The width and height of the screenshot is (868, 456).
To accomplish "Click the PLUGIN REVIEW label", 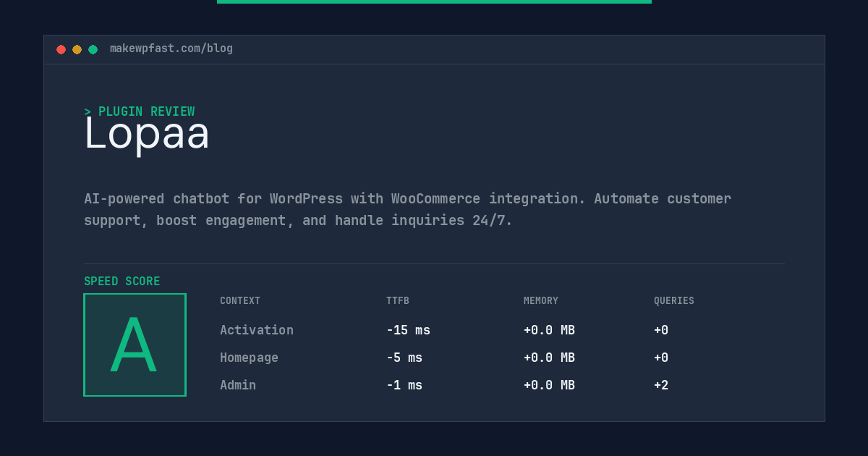I will click(x=139, y=111).
